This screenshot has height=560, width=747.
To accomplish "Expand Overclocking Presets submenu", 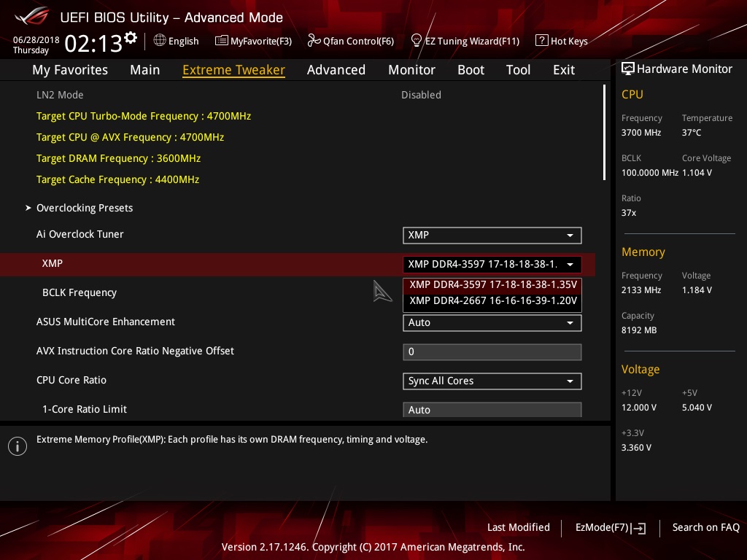I will (x=85, y=208).
